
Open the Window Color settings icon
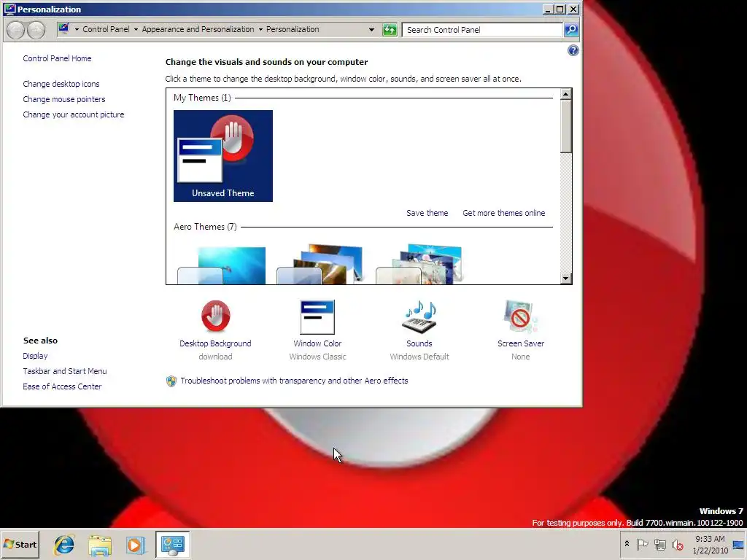pos(317,316)
